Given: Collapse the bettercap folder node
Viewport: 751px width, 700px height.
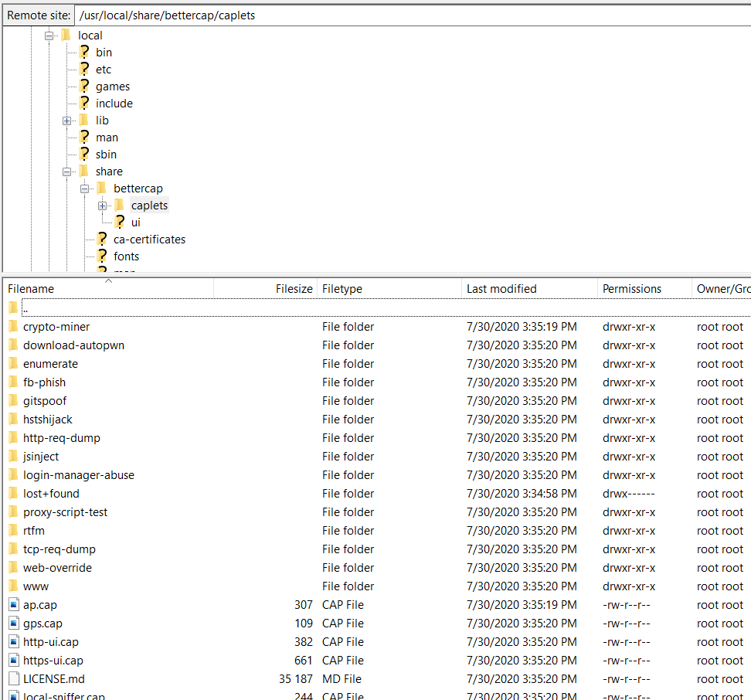Looking at the screenshot, I should (x=85, y=189).
